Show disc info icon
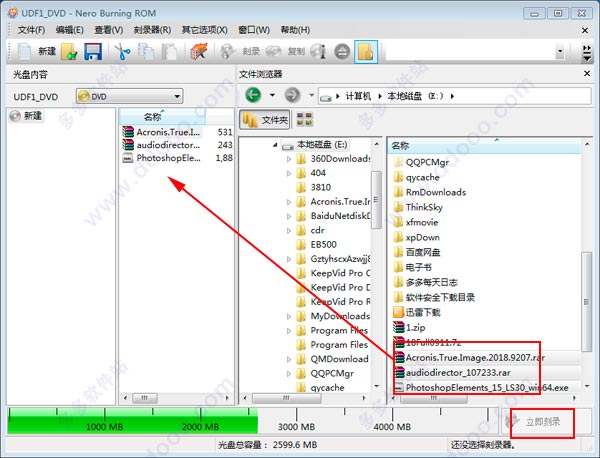 (x=318, y=51)
